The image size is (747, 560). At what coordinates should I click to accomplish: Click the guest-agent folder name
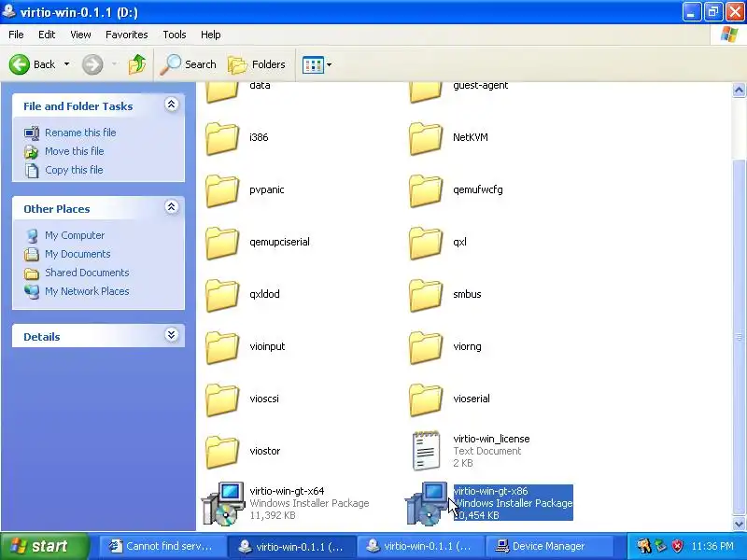480,86
